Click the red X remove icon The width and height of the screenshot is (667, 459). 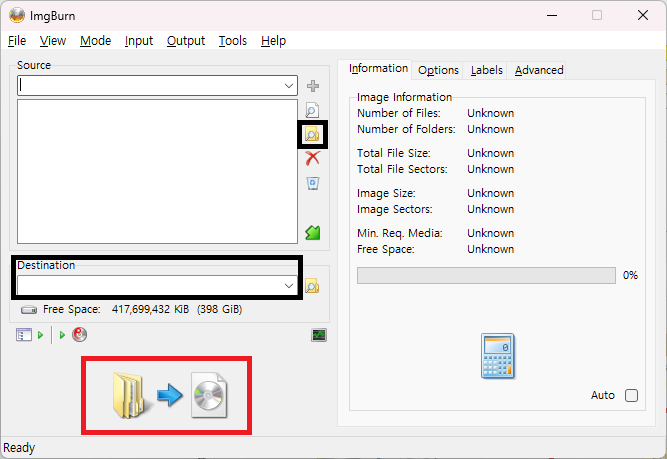coord(313,158)
